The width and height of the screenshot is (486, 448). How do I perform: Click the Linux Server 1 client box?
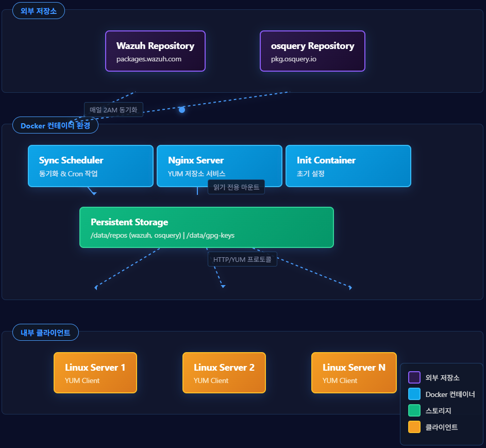[95, 373]
